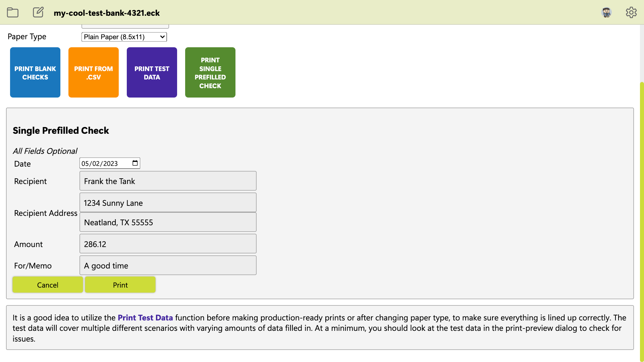Click the For/Memo label

point(33,266)
